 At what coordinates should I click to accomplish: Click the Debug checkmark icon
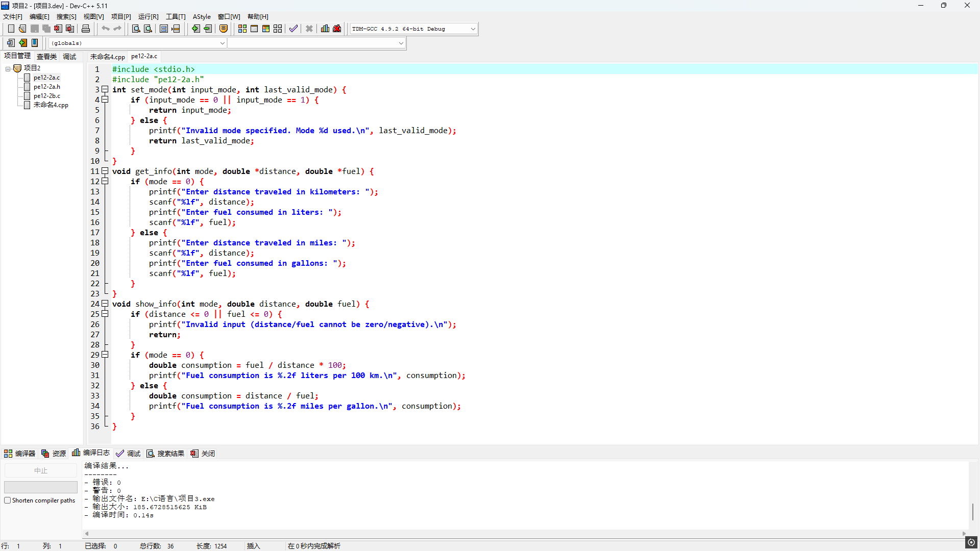tap(293, 29)
